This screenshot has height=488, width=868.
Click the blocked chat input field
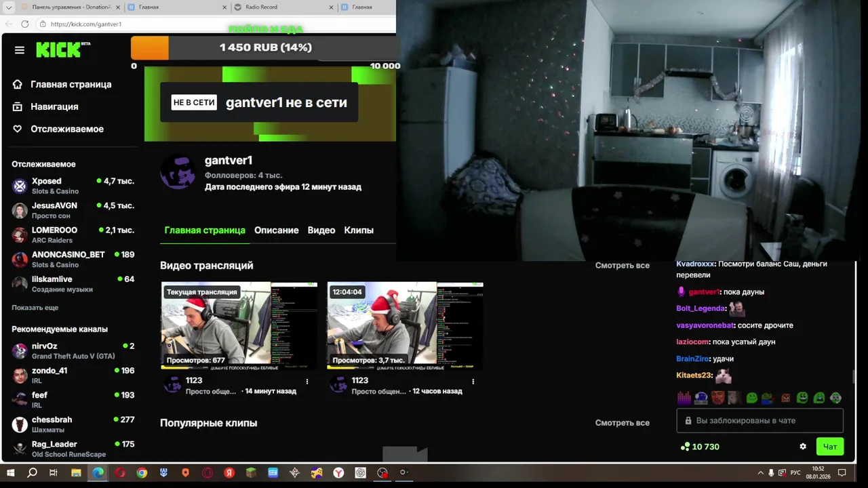(x=759, y=421)
